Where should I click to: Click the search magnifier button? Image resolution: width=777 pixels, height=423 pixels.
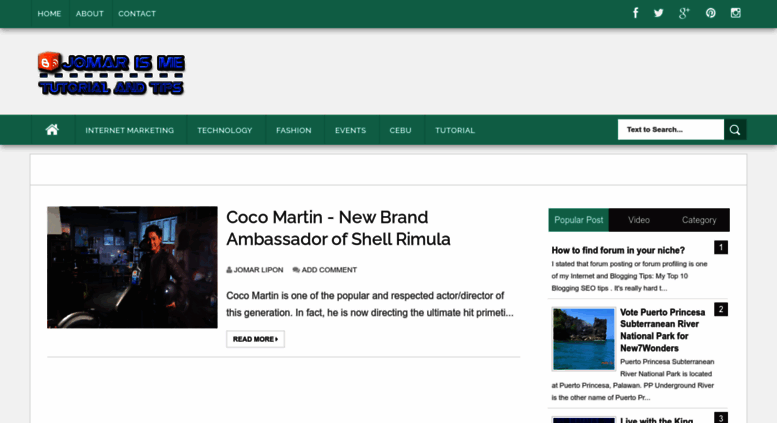click(735, 130)
